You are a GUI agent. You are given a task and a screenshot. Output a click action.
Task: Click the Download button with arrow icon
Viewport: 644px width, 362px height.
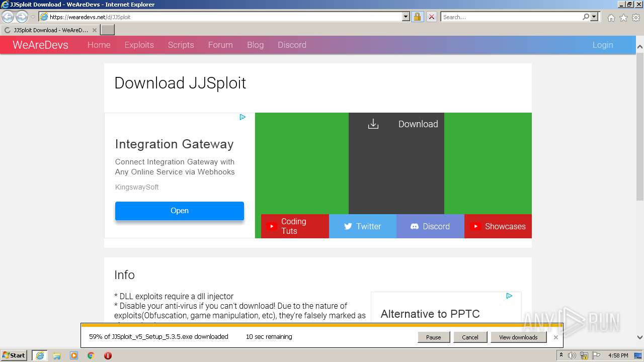click(x=396, y=163)
